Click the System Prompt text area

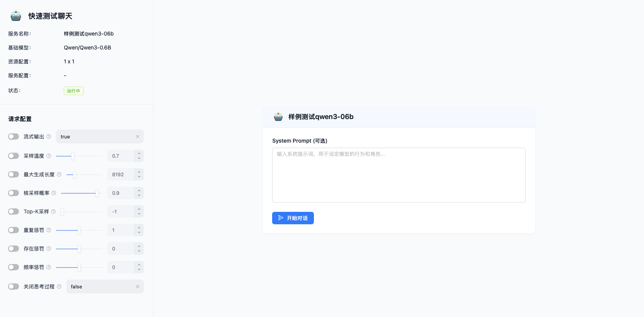point(399,175)
